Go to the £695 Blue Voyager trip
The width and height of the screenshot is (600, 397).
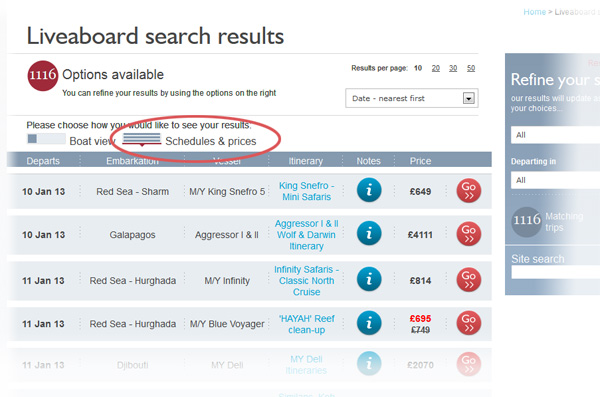[x=468, y=323]
